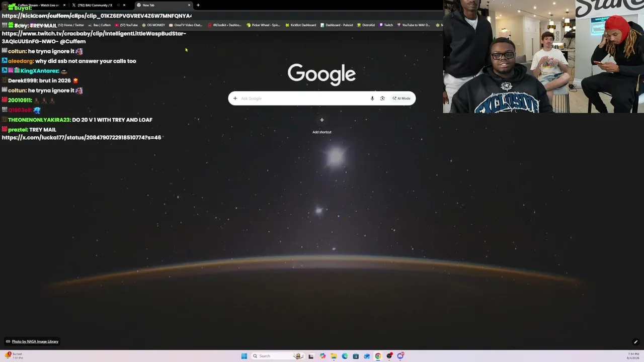Open the Twitch bookmark

tap(386, 25)
